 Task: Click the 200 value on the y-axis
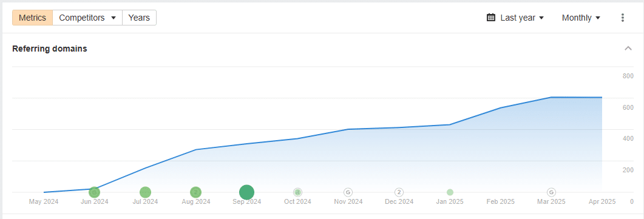[x=628, y=170]
